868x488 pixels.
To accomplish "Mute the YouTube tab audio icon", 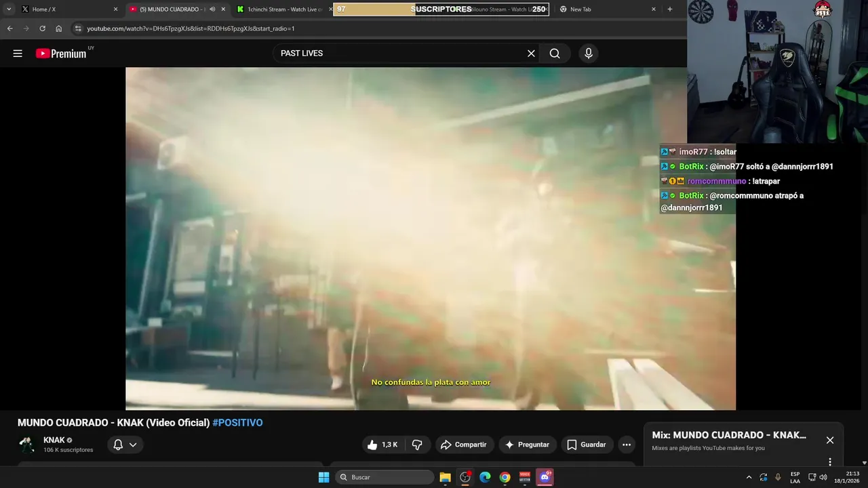I will [212, 9].
